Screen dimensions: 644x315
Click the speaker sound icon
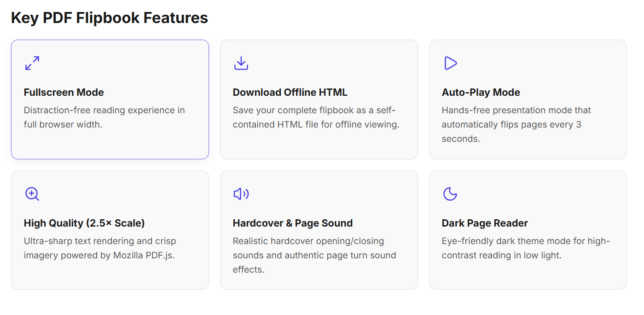(x=241, y=194)
